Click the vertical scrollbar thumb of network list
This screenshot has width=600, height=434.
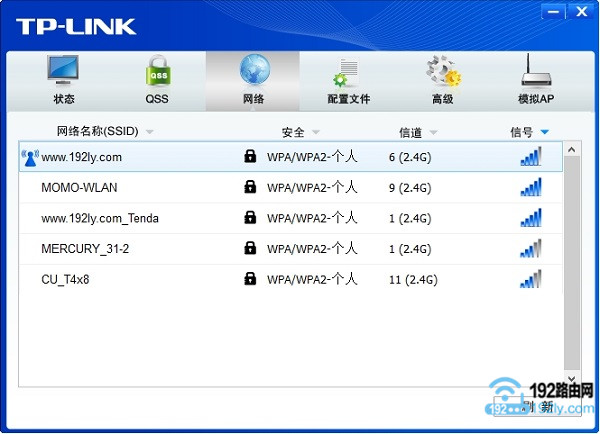[x=572, y=264]
